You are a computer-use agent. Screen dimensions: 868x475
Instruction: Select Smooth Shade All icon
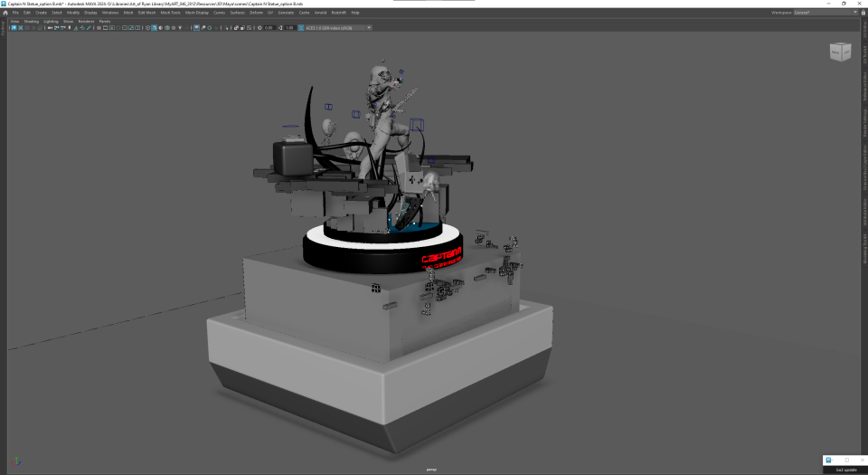(x=154, y=28)
